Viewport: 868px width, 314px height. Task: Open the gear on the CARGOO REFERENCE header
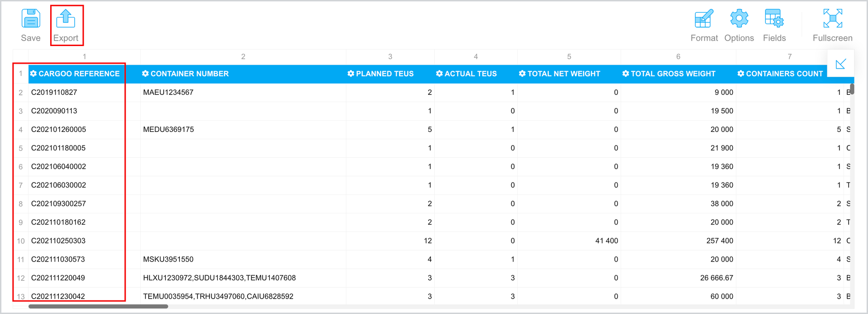click(33, 74)
